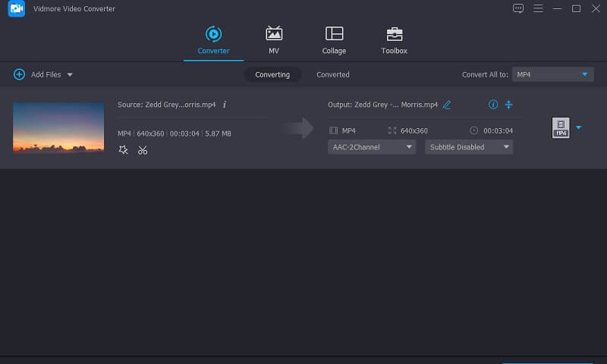
Task: Open the AAC-2Channel audio dropdown
Action: click(372, 147)
